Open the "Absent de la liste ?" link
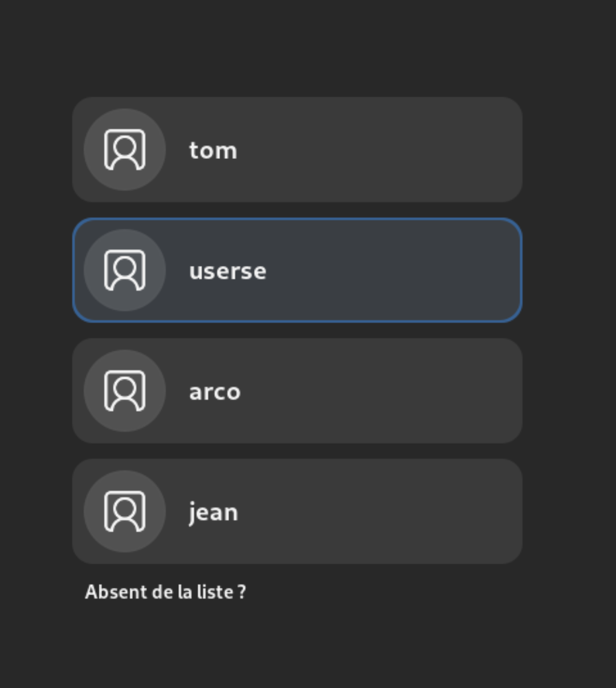Screen dimensions: 616x688 165,592
